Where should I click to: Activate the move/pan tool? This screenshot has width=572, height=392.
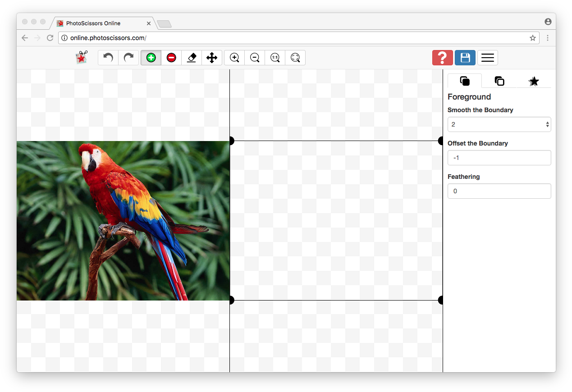(212, 58)
